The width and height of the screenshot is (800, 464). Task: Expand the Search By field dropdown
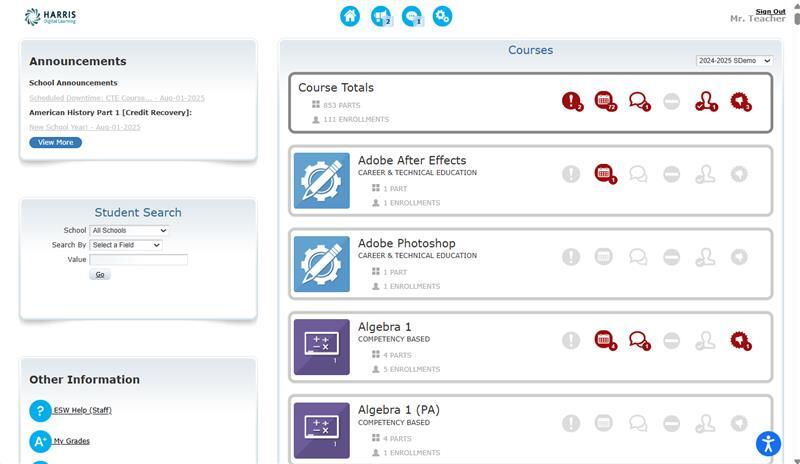(x=125, y=245)
